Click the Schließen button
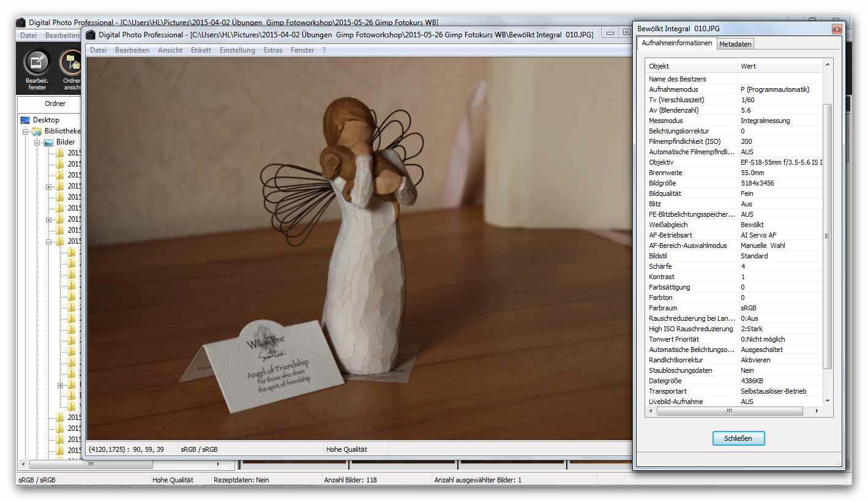This screenshot has width=868, height=502. 739,438
